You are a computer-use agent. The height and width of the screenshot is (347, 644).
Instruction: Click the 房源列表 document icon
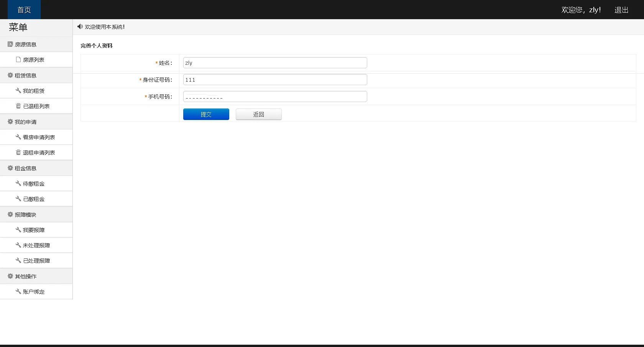18,59
